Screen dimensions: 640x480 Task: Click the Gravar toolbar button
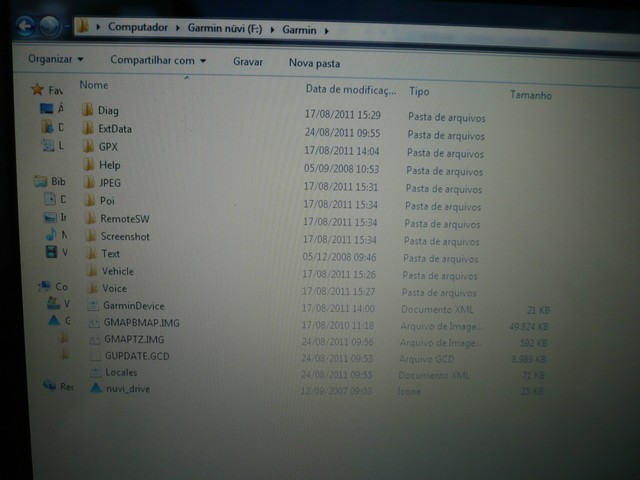pos(248,62)
